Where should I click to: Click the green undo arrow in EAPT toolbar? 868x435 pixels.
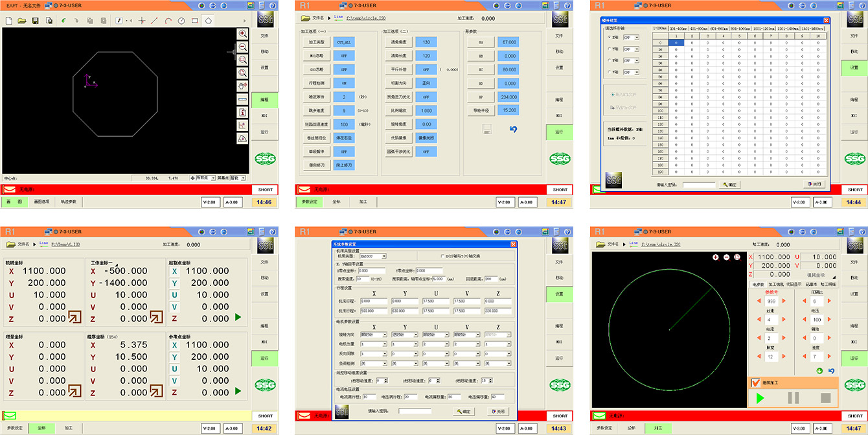point(63,21)
